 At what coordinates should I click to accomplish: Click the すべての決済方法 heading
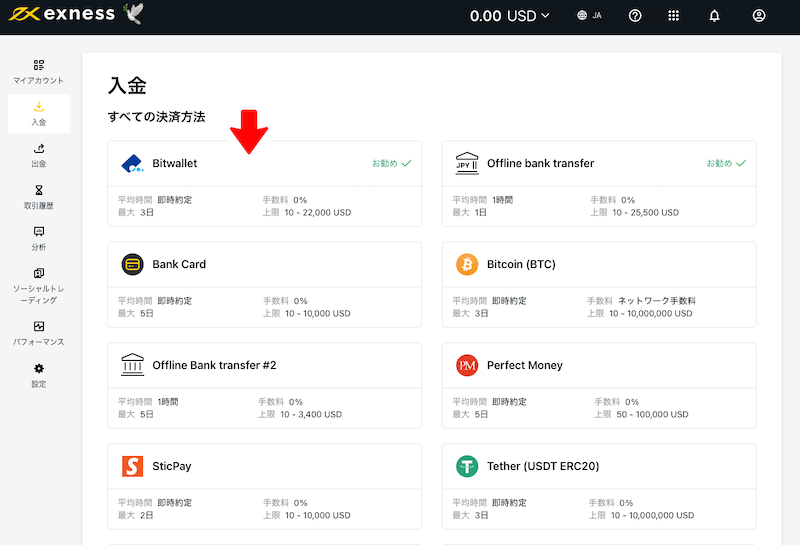pyautogui.click(x=156, y=117)
